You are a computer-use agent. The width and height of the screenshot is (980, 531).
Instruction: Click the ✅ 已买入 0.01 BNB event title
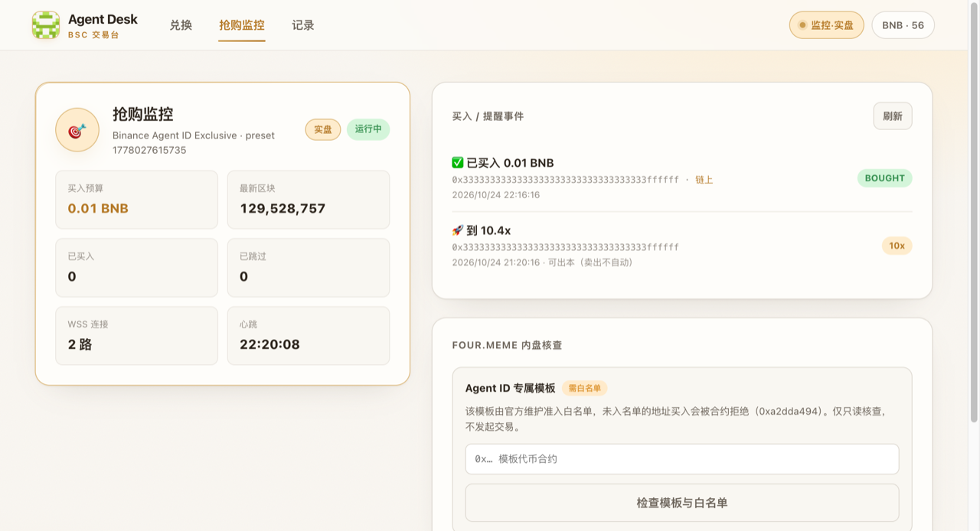pos(503,163)
